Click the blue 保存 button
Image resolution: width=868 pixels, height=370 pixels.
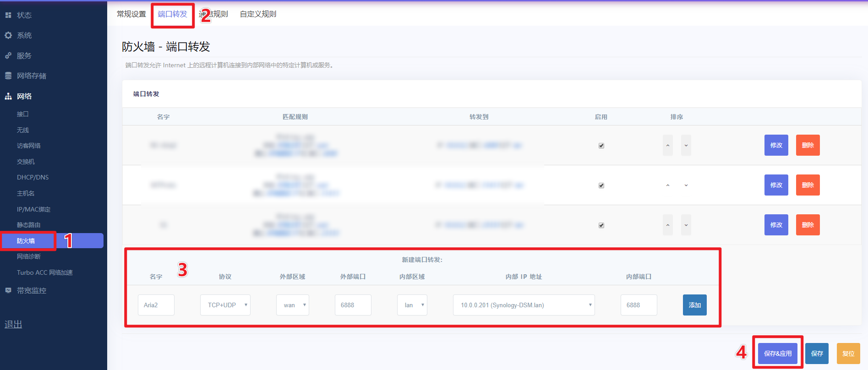817,354
